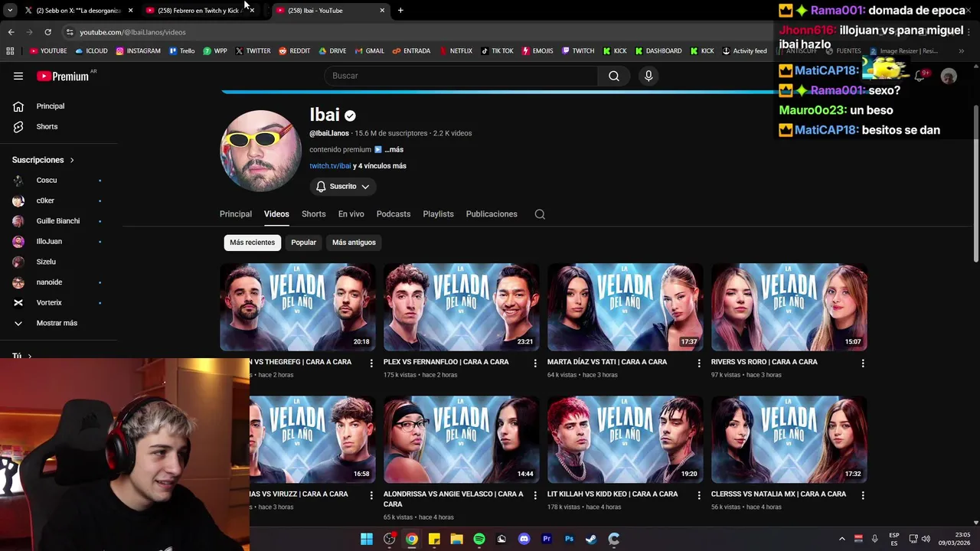Click the search magnifier button
Screen dimensions: 980x551
(x=614, y=76)
